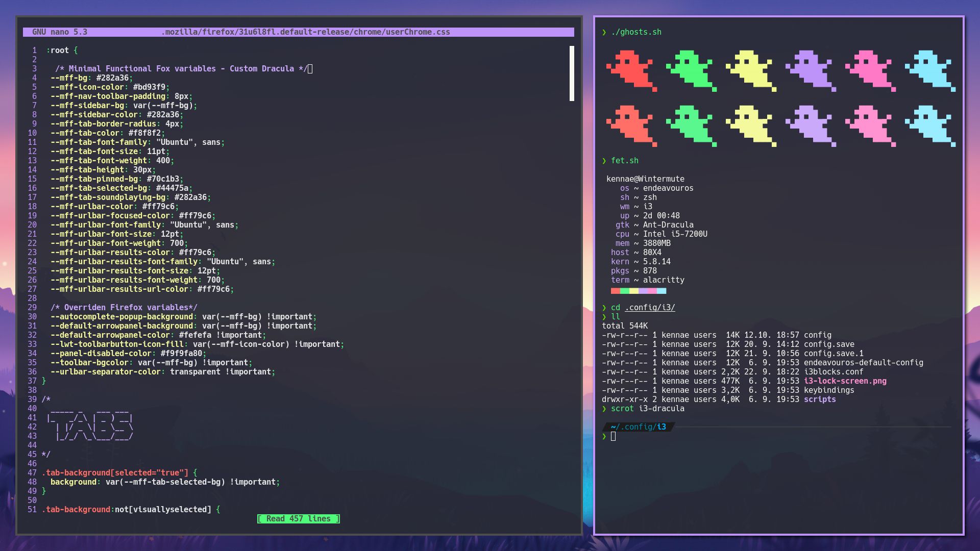Click the empty zsh prompt cursor

click(612, 437)
